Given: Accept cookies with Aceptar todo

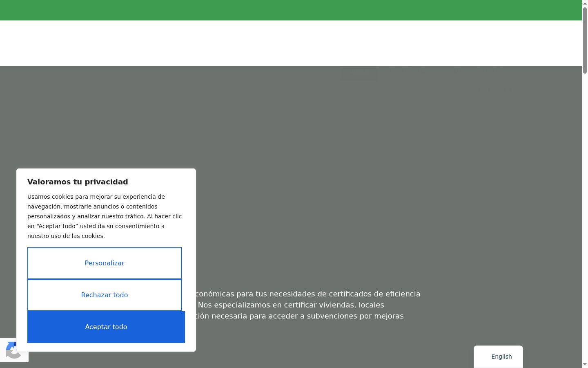Looking at the screenshot, I should click(x=106, y=327).
